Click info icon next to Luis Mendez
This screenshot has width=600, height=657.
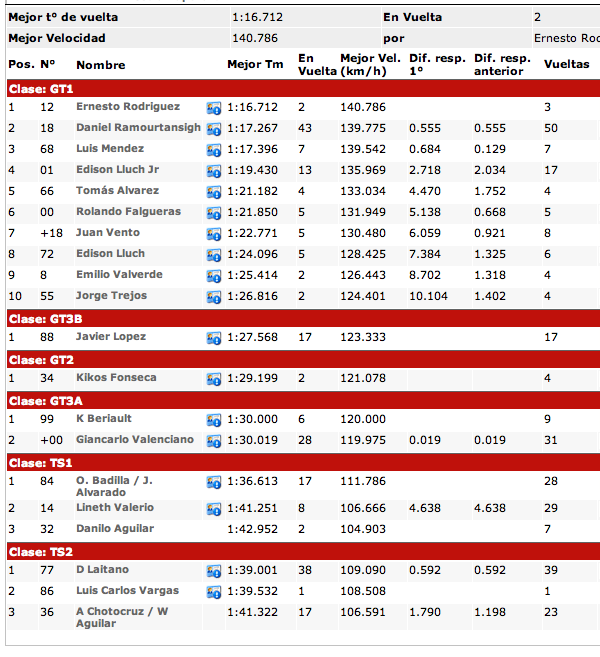pyautogui.click(x=213, y=150)
